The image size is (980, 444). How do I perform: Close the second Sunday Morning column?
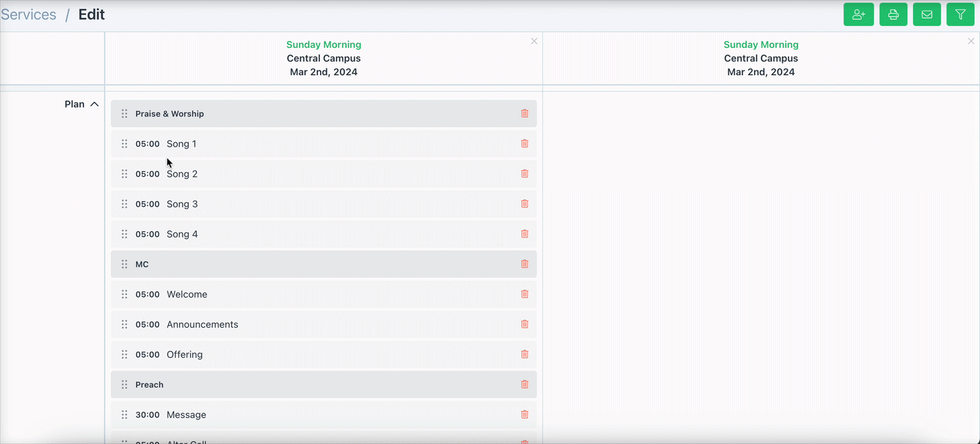tap(971, 41)
